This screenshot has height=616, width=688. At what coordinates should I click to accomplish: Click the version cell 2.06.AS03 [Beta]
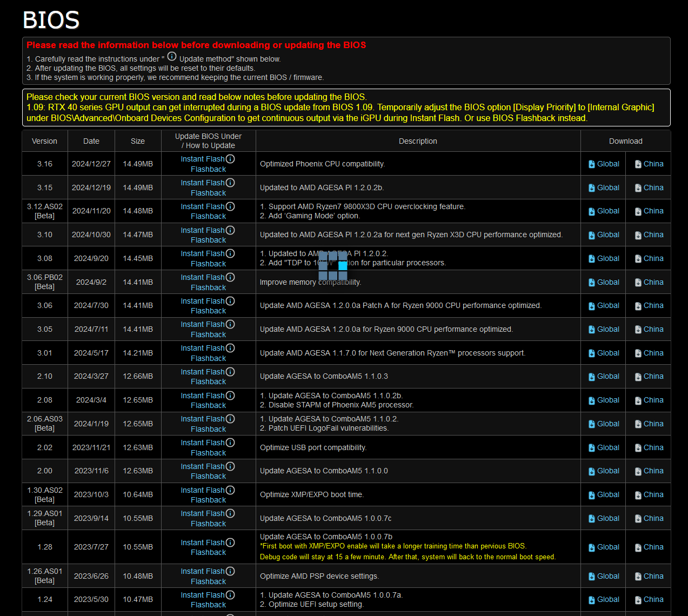tap(45, 424)
